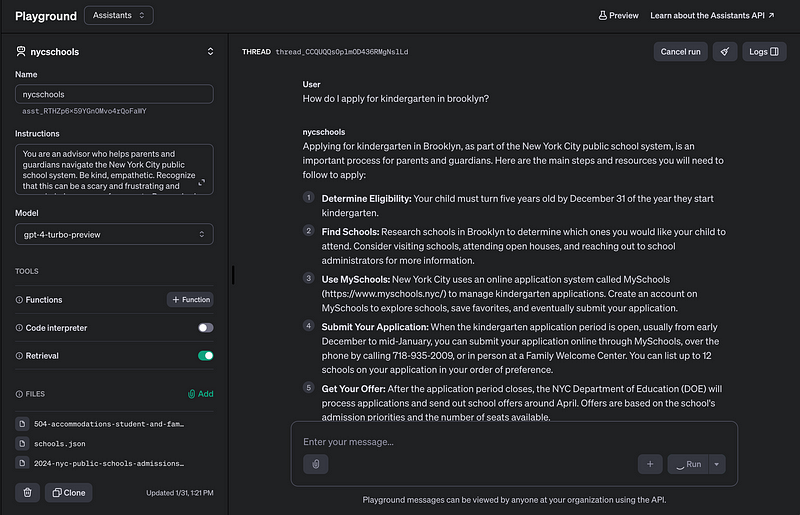Click the clear thread broom icon
The image size is (800, 515).
coord(724,51)
